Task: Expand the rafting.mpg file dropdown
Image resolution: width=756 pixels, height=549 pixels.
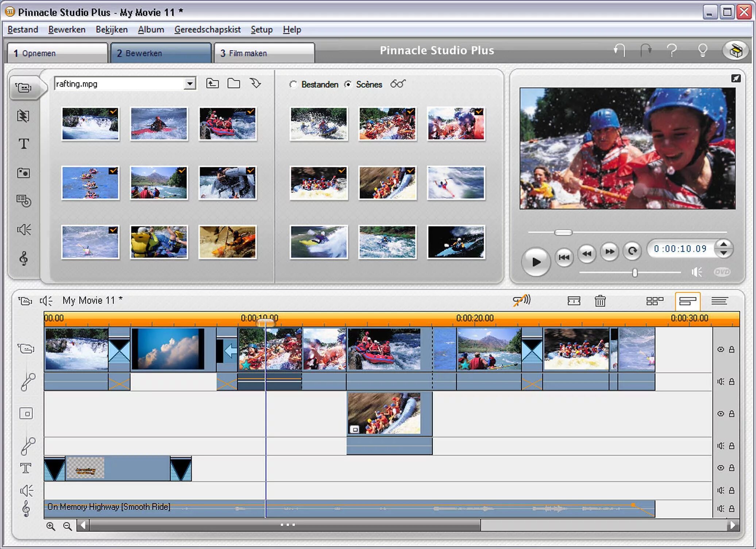Action: coord(190,84)
